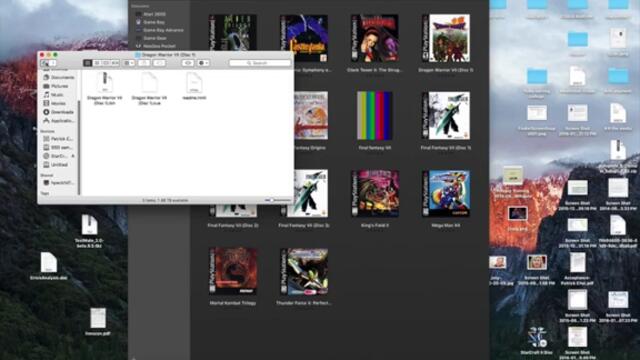Viewport: 640px width, 360px height.
Task: Switch Finder to icon view
Action: click(x=87, y=63)
